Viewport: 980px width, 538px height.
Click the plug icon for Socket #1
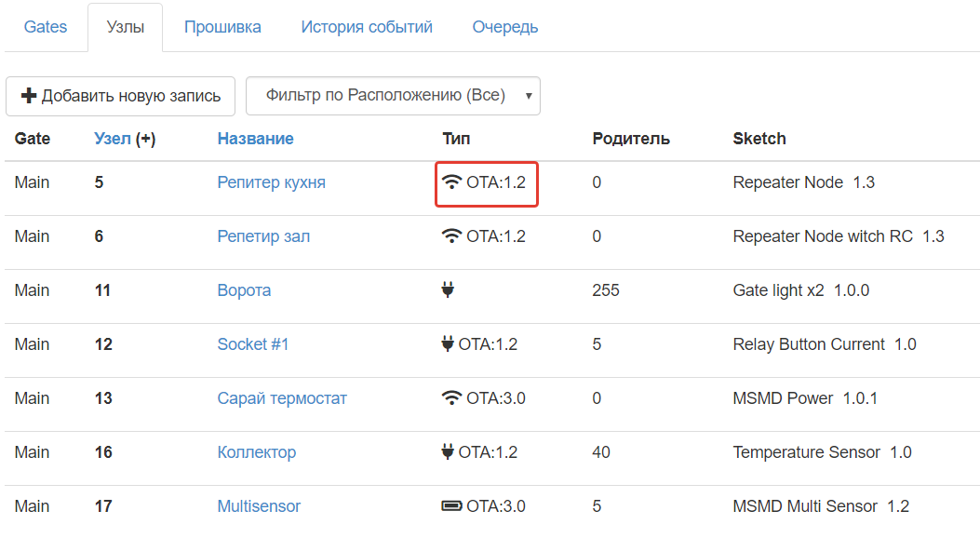click(448, 344)
